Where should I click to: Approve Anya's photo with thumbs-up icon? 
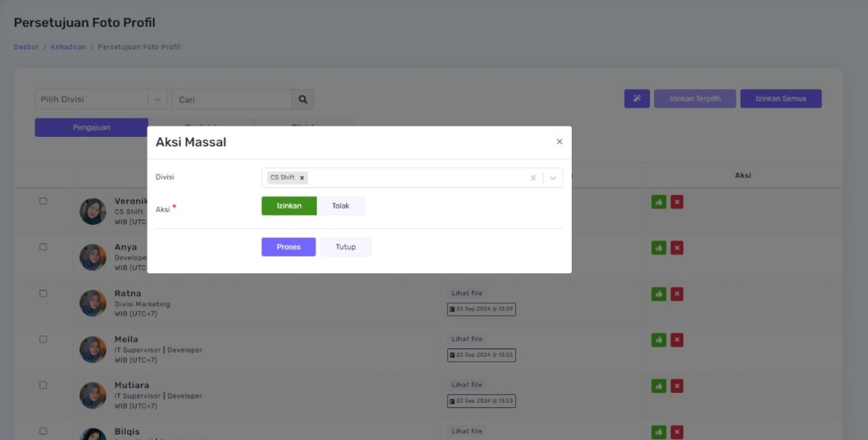click(659, 247)
